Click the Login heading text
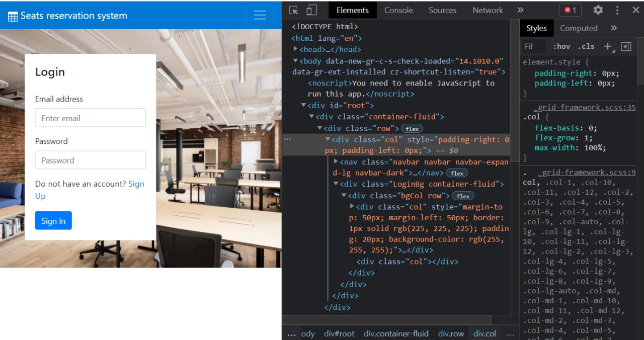Viewport: 644px width, 340px height. click(x=50, y=72)
